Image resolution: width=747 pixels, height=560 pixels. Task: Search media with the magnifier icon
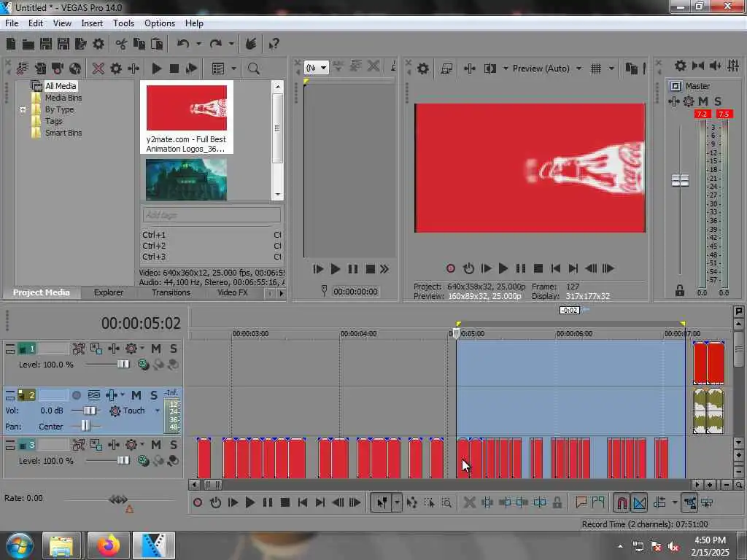tap(253, 69)
